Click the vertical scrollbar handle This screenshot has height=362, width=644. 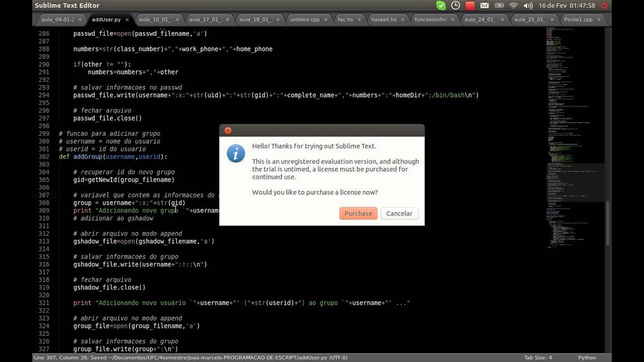click(x=608, y=223)
